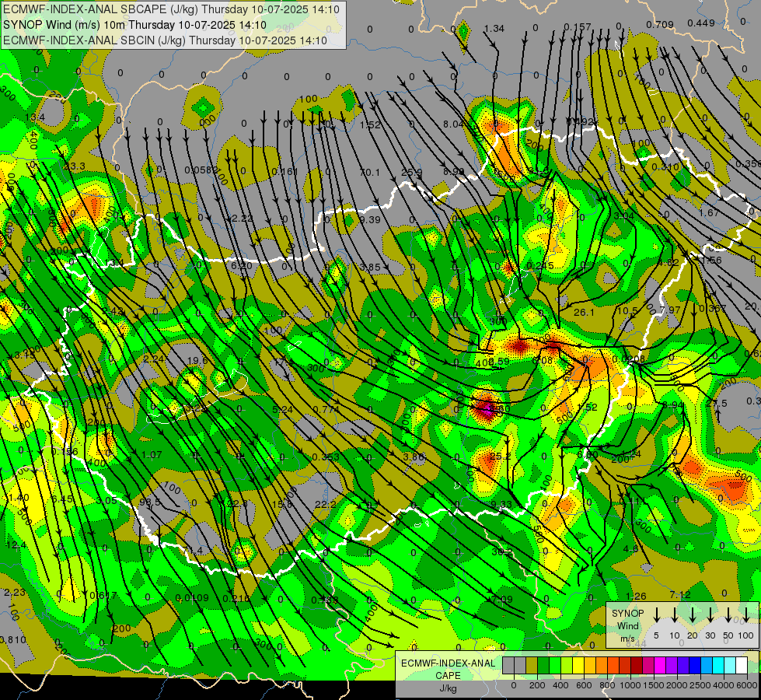Click the '8.04' value on the map
The width and height of the screenshot is (761, 700).
coord(453,124)
